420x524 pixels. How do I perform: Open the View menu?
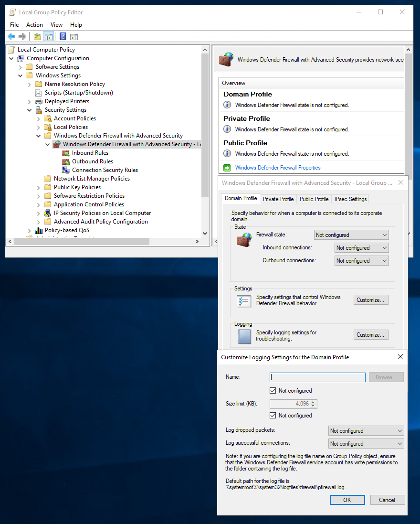[x=56, y=25]
